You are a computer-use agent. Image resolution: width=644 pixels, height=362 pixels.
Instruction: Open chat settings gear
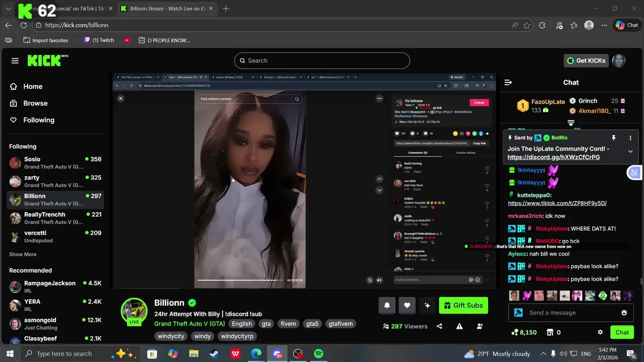pyautogui.click(x=600, y=332)
